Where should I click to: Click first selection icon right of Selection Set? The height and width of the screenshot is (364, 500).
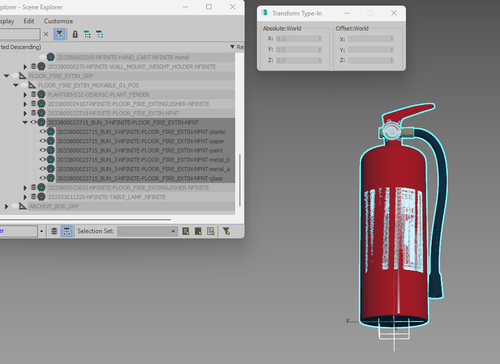186,231
